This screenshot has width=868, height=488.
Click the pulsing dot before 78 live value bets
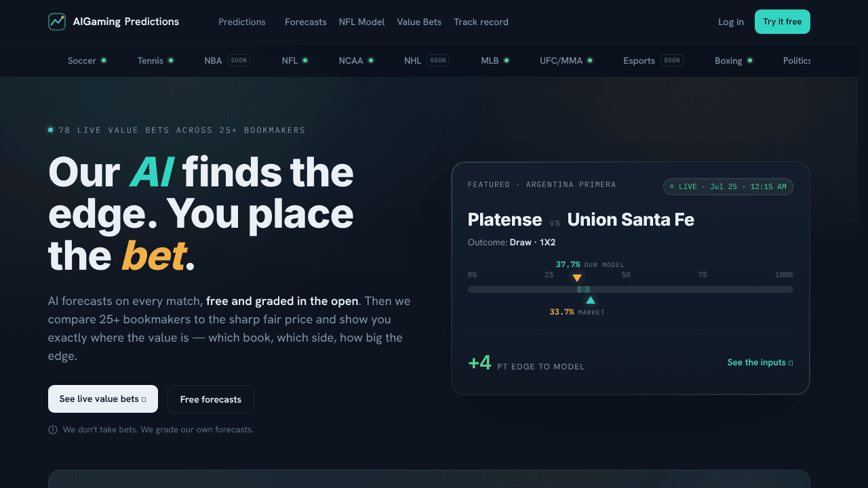(50, 130)
